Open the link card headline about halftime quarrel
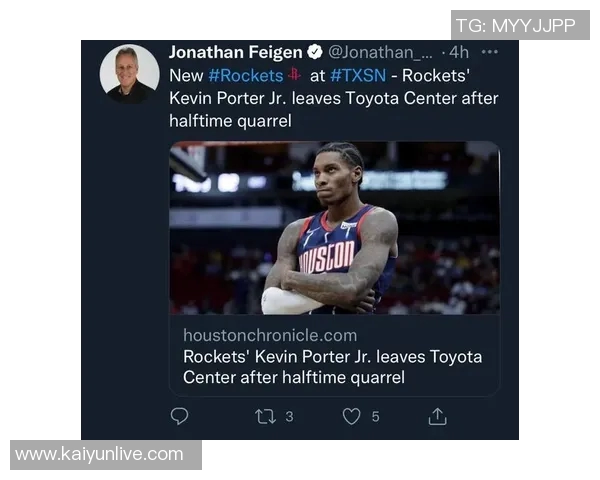This screenshot has width=600, height=480. pos(332,367)
